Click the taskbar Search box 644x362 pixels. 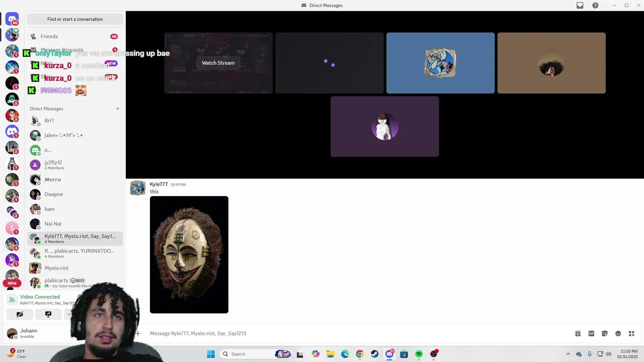[256, 354]
